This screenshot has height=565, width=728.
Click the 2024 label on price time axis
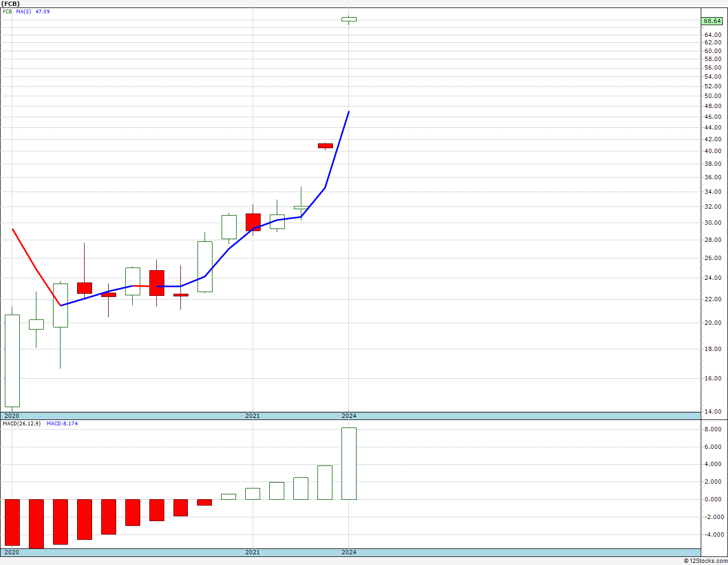click(x=349, y=416)
